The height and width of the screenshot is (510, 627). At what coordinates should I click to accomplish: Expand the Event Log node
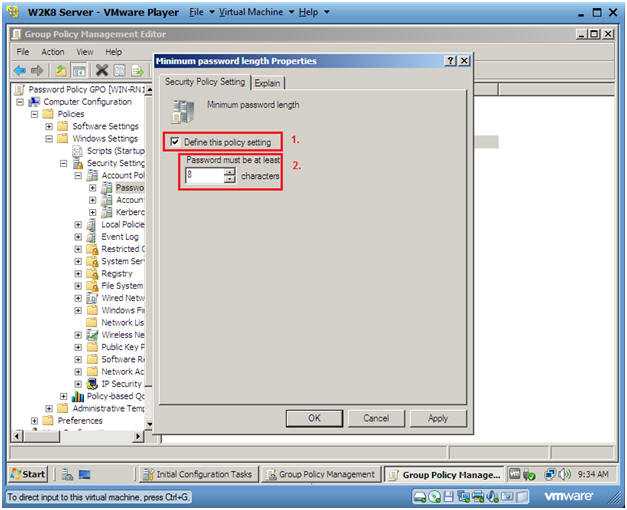pos(78,237)
